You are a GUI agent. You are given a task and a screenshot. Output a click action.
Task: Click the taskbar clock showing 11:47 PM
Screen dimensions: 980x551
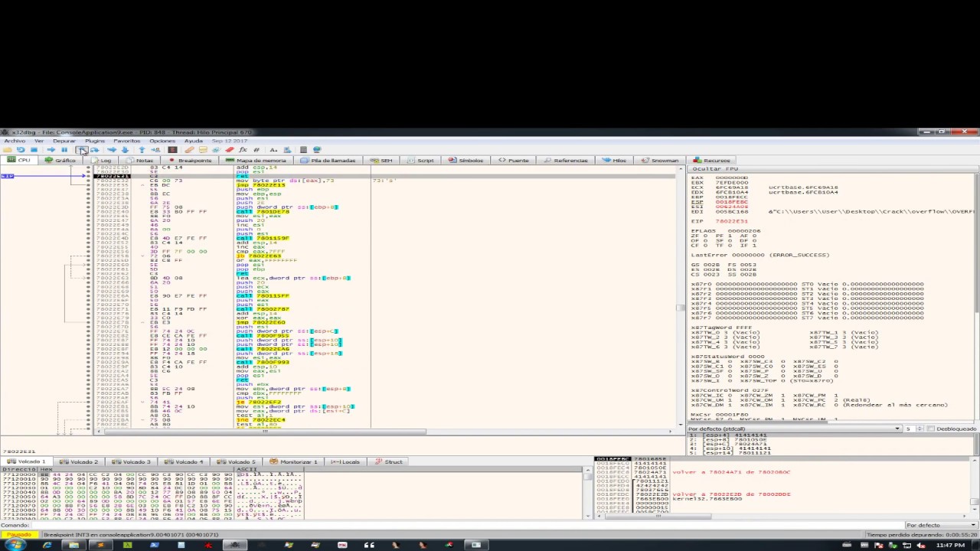coord(950,545)
